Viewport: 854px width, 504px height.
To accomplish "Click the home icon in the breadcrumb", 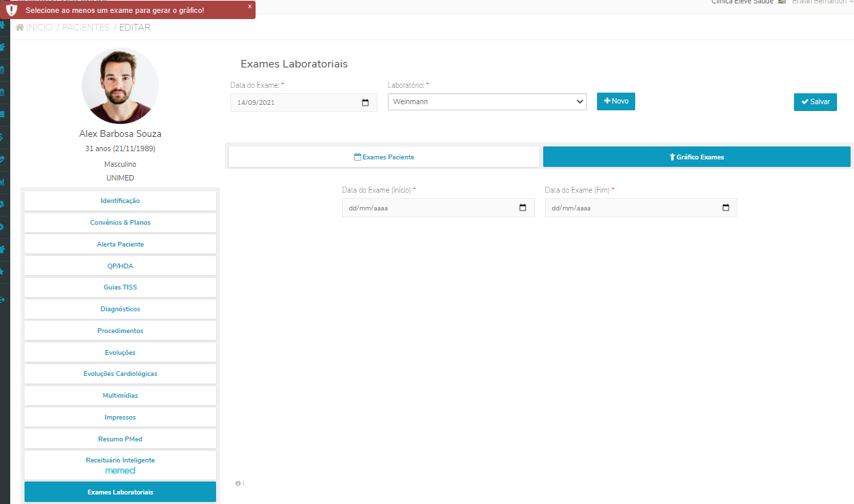I will pos(20,27).
